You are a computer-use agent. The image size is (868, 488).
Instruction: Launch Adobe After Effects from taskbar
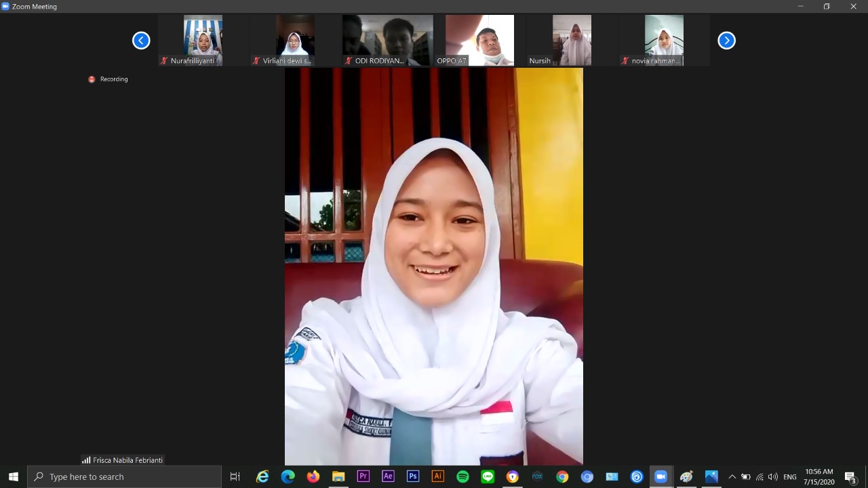tap(388, 476)
